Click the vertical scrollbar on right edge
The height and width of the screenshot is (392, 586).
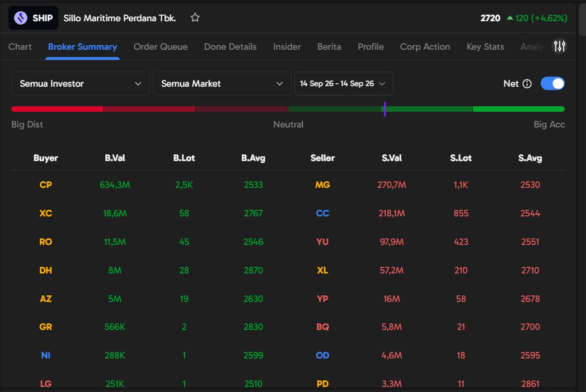[x=582, y=18]
